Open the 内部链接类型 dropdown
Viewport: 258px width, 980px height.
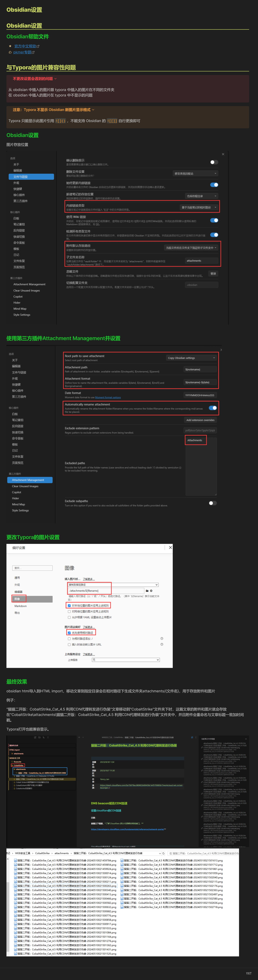(199, 208)
